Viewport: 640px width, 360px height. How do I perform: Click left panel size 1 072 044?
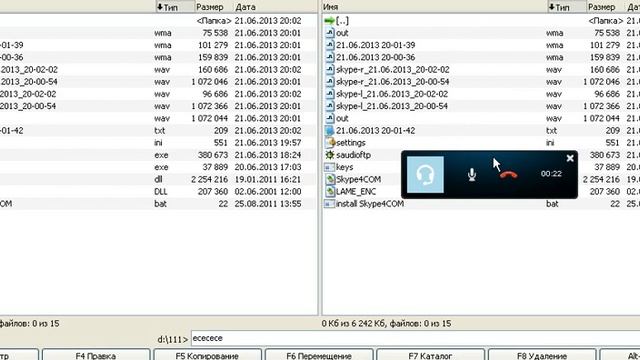coord(209,118)
